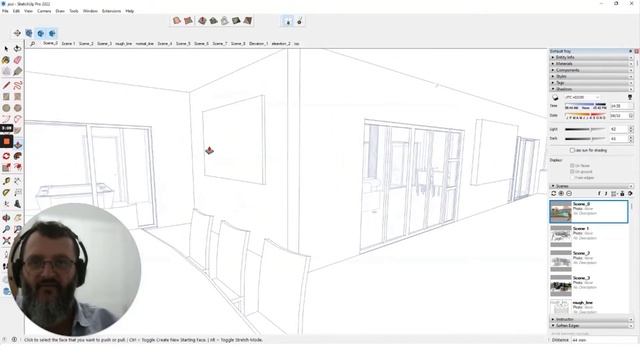Adjust the Dark intensity slider
The width and height of the screenshot is (640, 360).
[585, 139]
